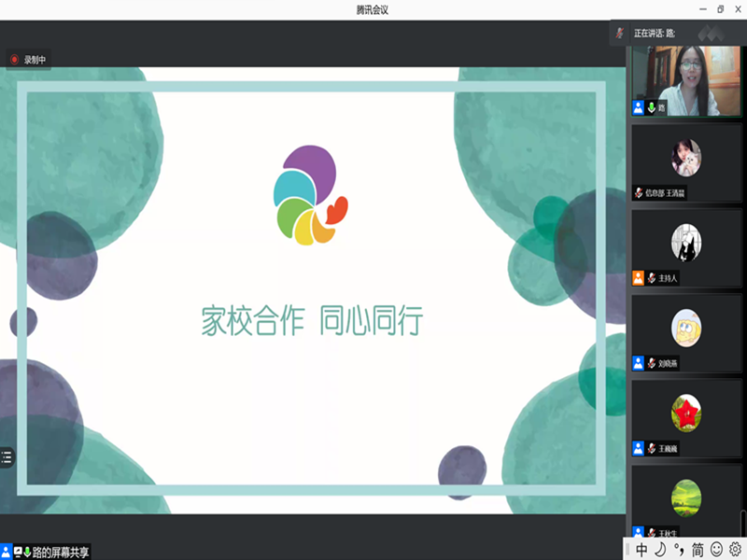The width and height of the screenshot is (747, 560).
Task: Toggle Chinese input mode 中 button
Action: (x=641, y=550)
